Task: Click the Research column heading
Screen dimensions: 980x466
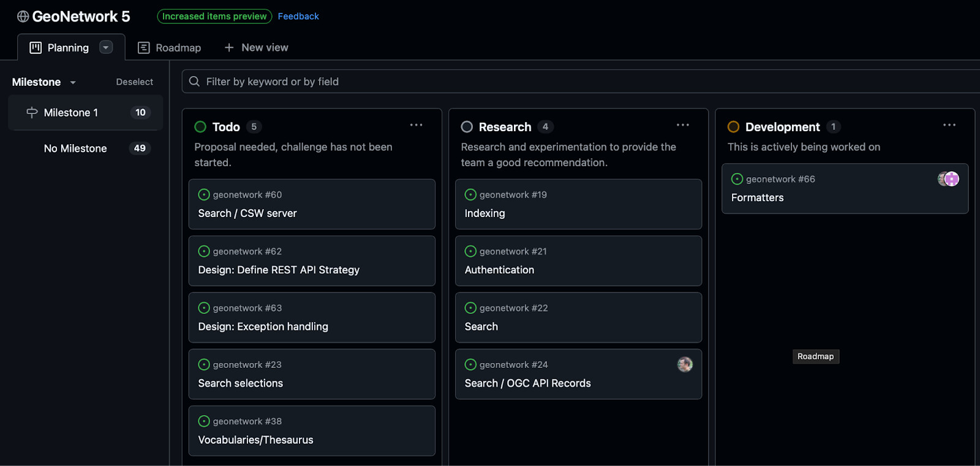Action: click(x=505, y=127)
